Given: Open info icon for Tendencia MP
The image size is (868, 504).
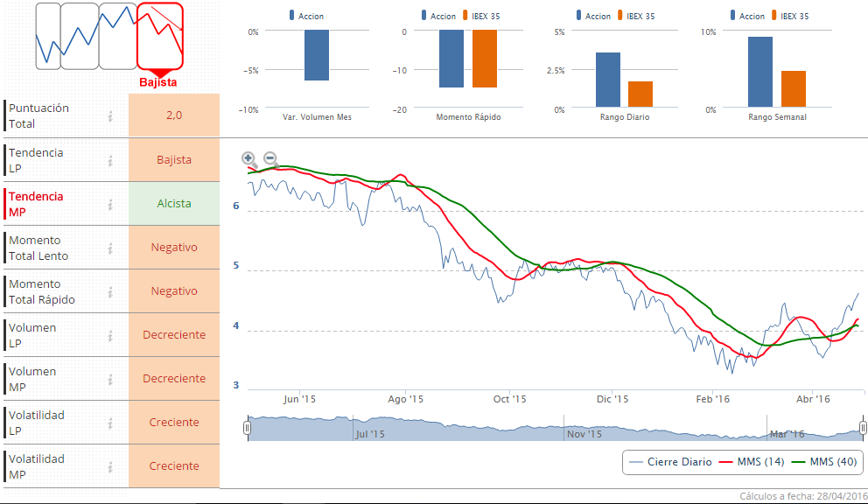Looking at the screenshot, I should (x=110, y=204).
